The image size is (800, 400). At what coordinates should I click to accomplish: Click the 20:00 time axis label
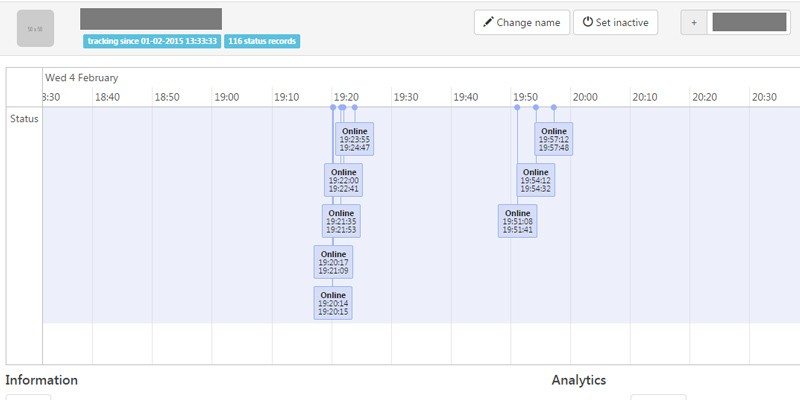pyautogui.click(x=585, y=97)
